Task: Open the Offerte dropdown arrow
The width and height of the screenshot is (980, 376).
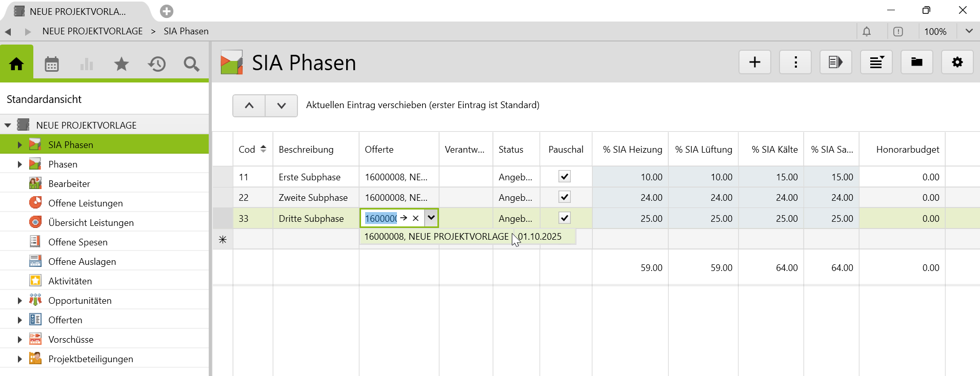Action: point(431,218)
